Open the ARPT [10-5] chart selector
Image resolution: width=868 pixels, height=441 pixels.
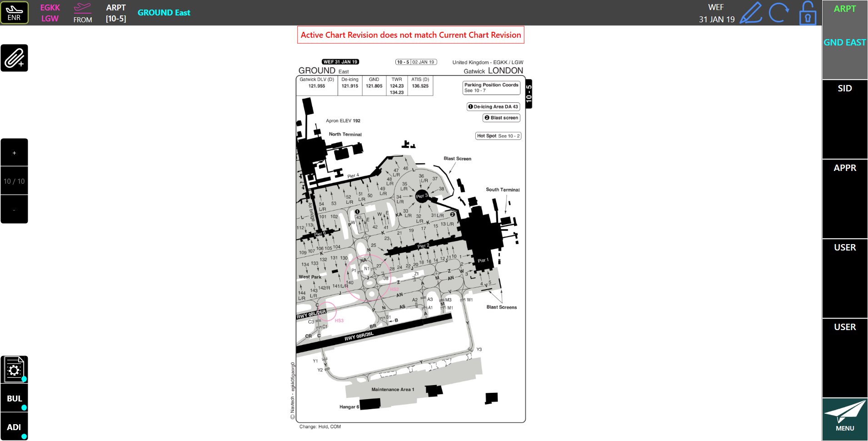click(116, 13)
